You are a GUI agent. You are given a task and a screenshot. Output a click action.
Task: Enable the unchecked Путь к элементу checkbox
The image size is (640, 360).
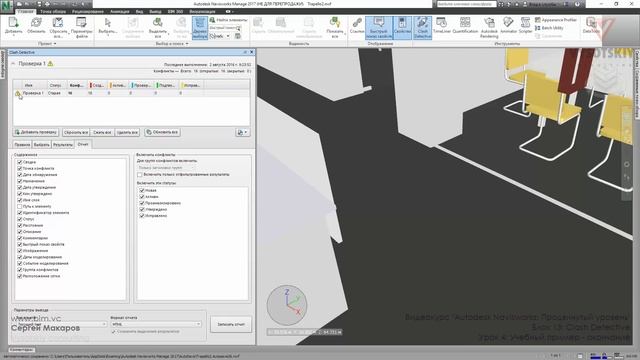(x=20, y=207)
